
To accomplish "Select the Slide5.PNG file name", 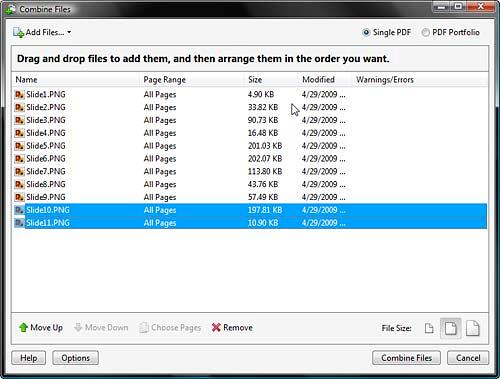I will pyautogui.click(x=46, y=146).
